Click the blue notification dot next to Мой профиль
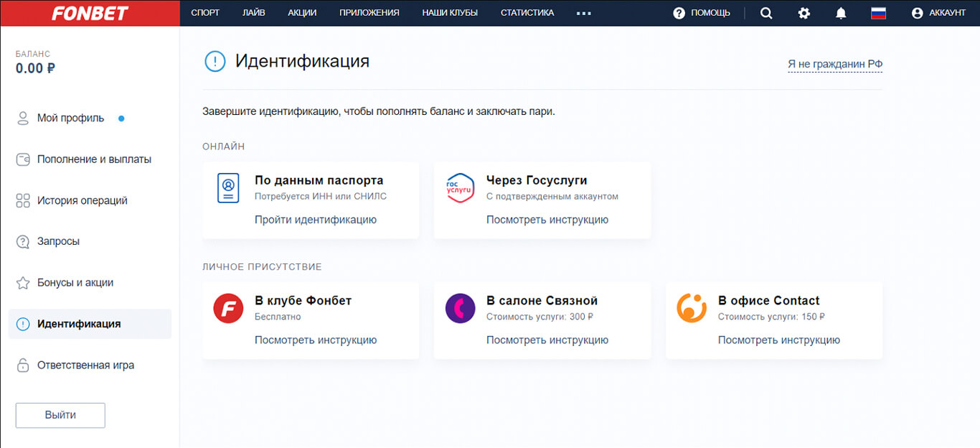980x448 pixels. coord(121,118)
